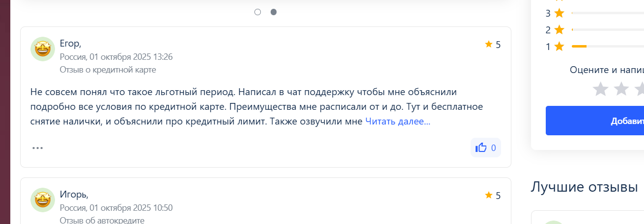Rate with the second gray star

(621, 89)
